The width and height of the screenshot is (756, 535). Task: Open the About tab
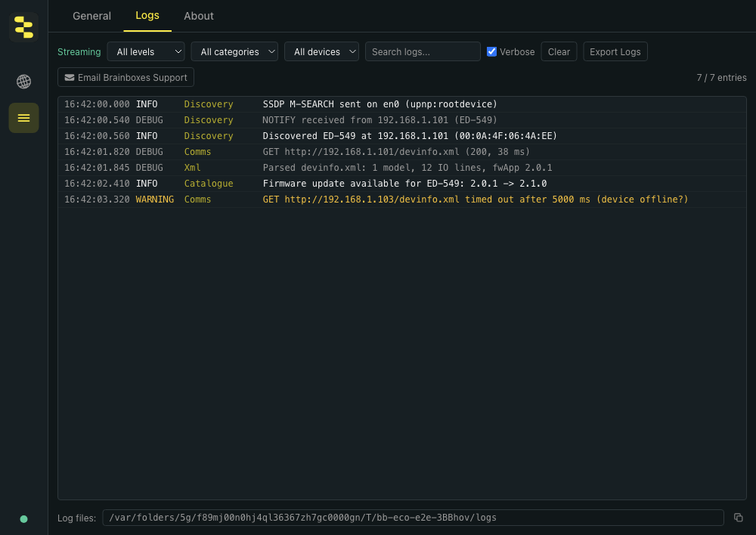pyautogui.click(x=199, y=16)
